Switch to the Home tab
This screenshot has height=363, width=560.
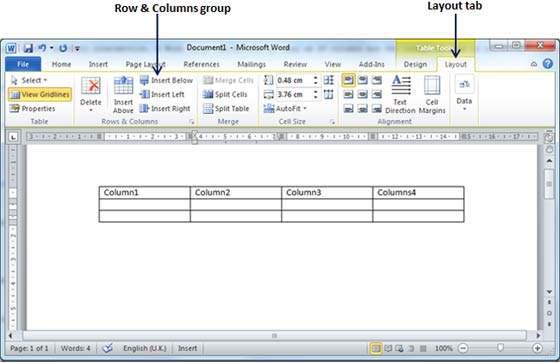61,64
